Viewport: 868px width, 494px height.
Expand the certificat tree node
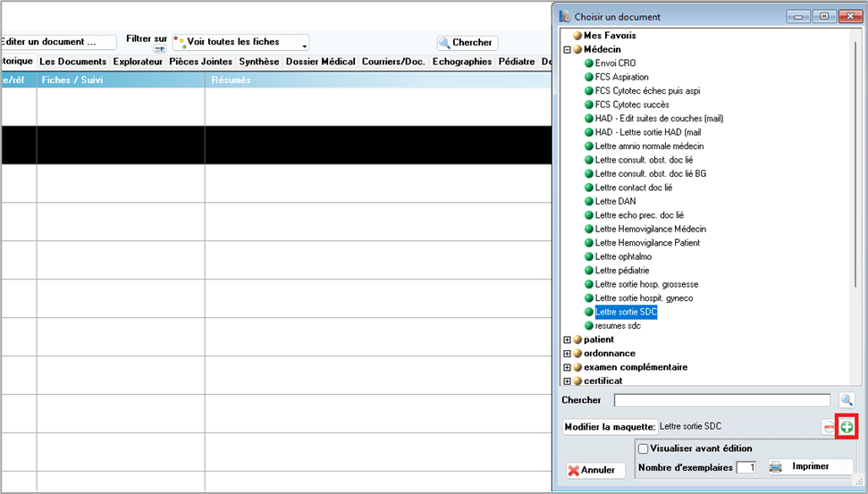[x=567, y=381]
